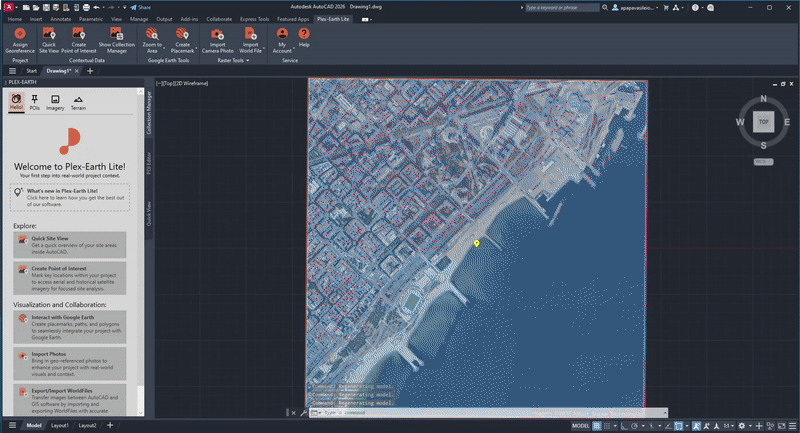Click Create Point of Interest card
Screen dimensions: 800x433
point(70,278)
